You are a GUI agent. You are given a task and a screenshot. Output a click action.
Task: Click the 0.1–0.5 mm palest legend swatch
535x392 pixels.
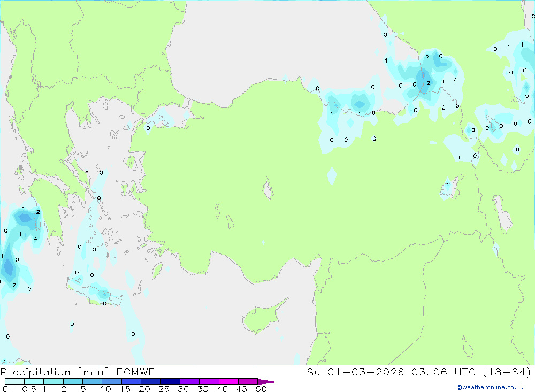14,381
